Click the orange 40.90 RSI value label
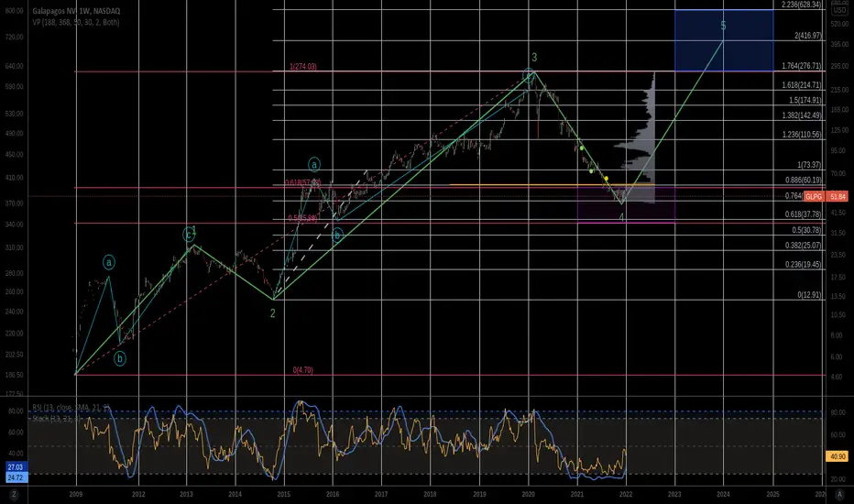Image resolution: width=854 pixels, height=504 pixels. click(838, 456)
